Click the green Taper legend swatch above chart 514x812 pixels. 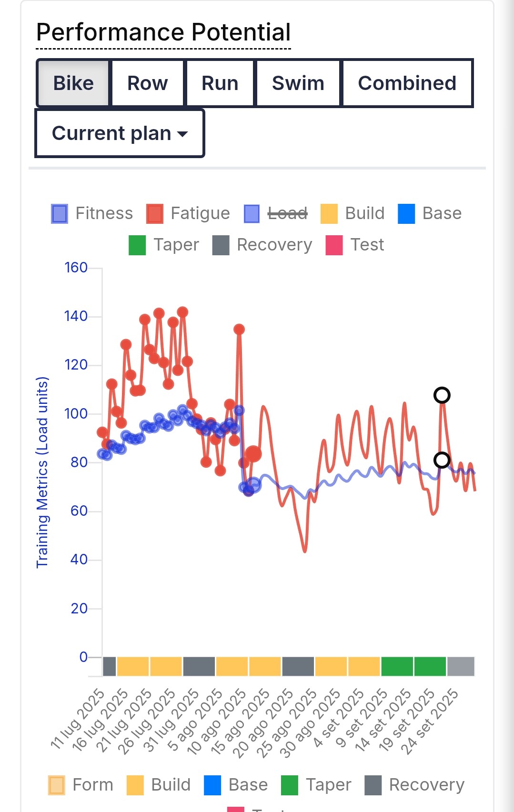coord(137,245)
